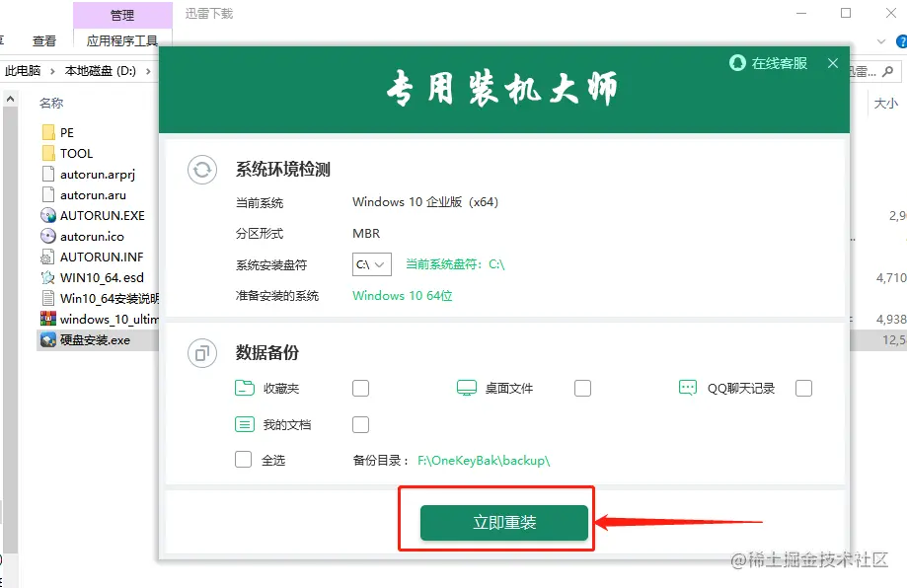Select autorun.ico disc icon
907x588 pixels.
(48, 237)
